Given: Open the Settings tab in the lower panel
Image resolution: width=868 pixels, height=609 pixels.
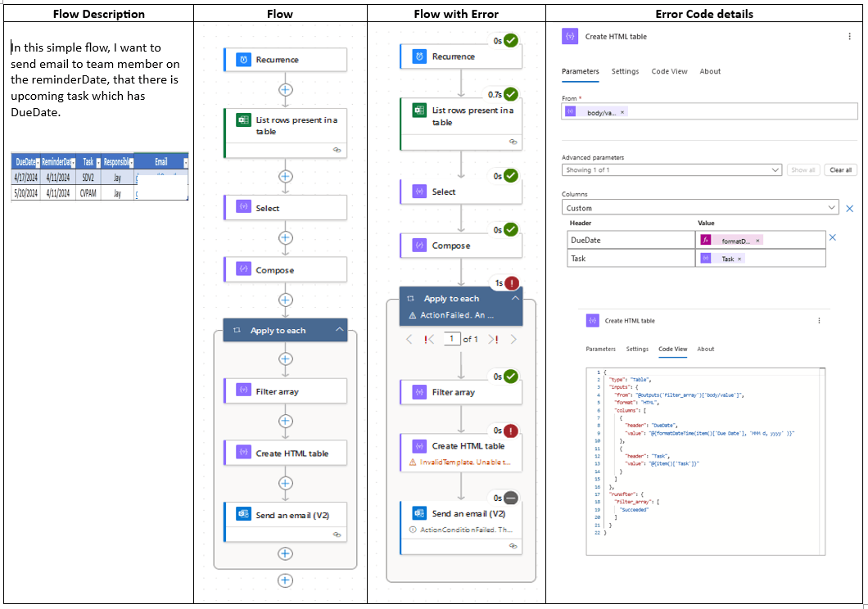Looking at the screenshot, I should click(x=637, y=349).
